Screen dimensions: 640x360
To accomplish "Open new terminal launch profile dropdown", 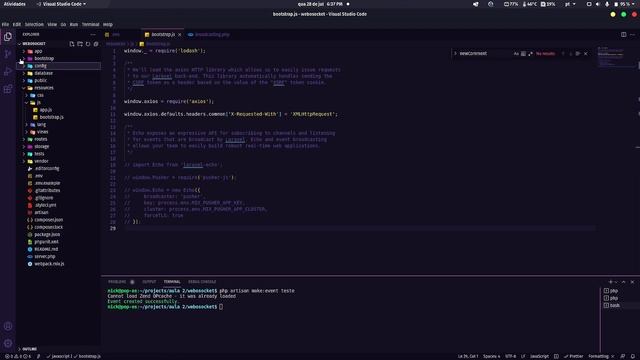I will click(616, 282).
